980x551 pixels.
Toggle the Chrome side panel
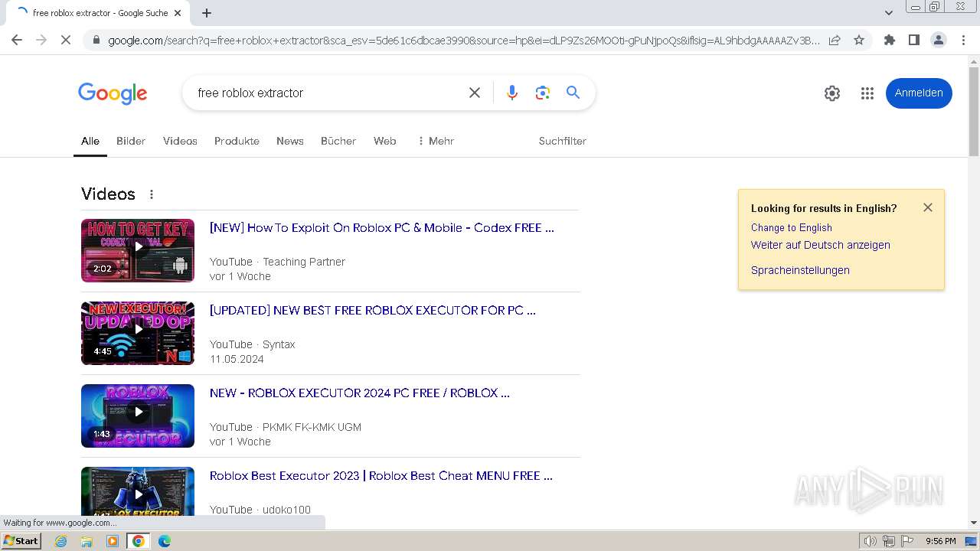[914, 40]
